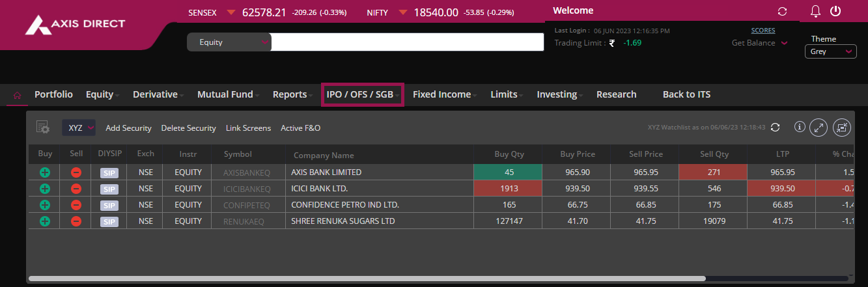Open the Mutual Fund menu
The height and width of the screenshot is (287, 868).
click(228, 95)
